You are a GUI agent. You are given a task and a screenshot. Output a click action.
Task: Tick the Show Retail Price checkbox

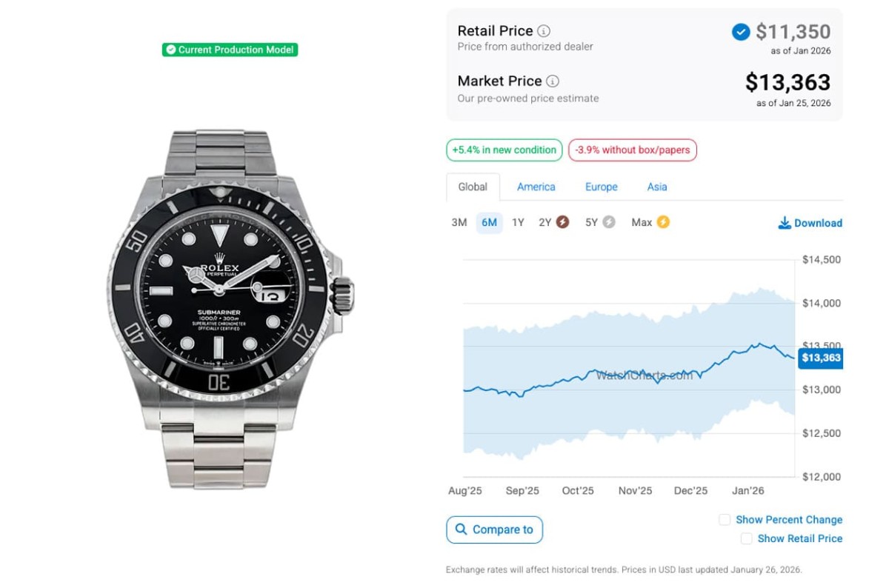(747, 538)
